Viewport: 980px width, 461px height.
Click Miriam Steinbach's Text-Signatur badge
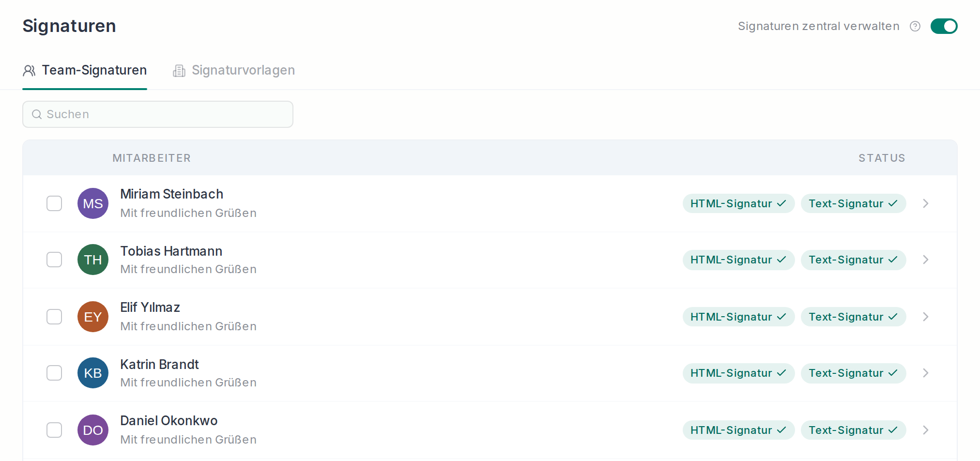[853, 203]
